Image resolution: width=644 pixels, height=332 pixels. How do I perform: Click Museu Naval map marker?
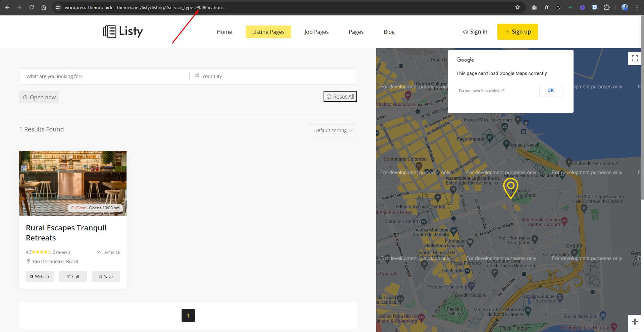(507, 144)
